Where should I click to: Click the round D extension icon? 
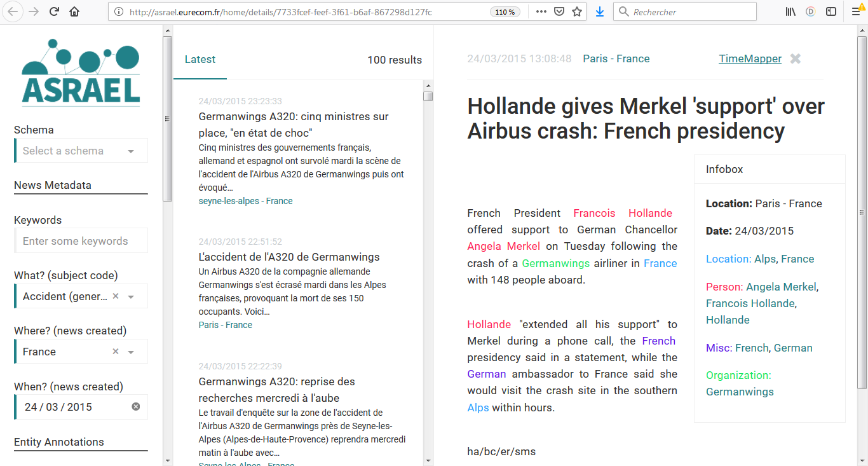(810, 11)
